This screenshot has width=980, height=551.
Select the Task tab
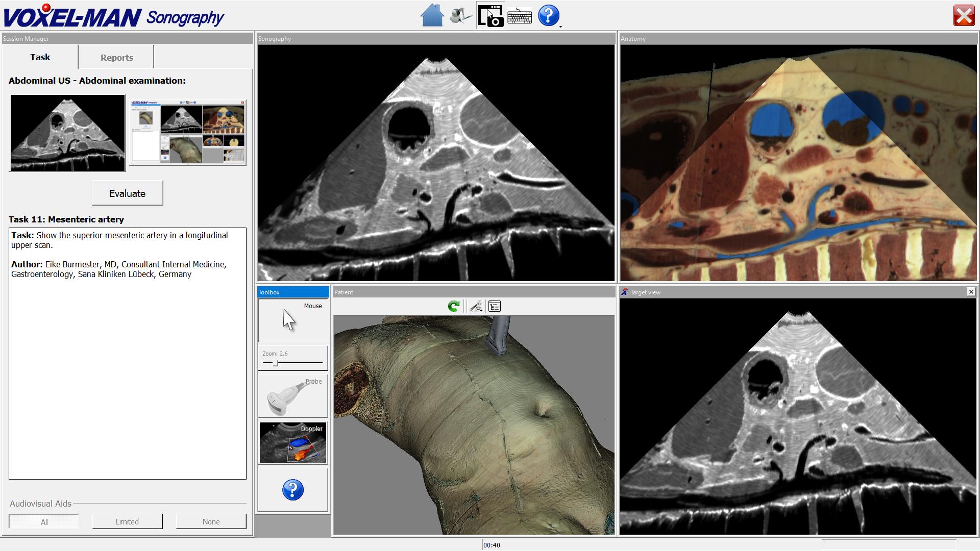tap(40, 57)
